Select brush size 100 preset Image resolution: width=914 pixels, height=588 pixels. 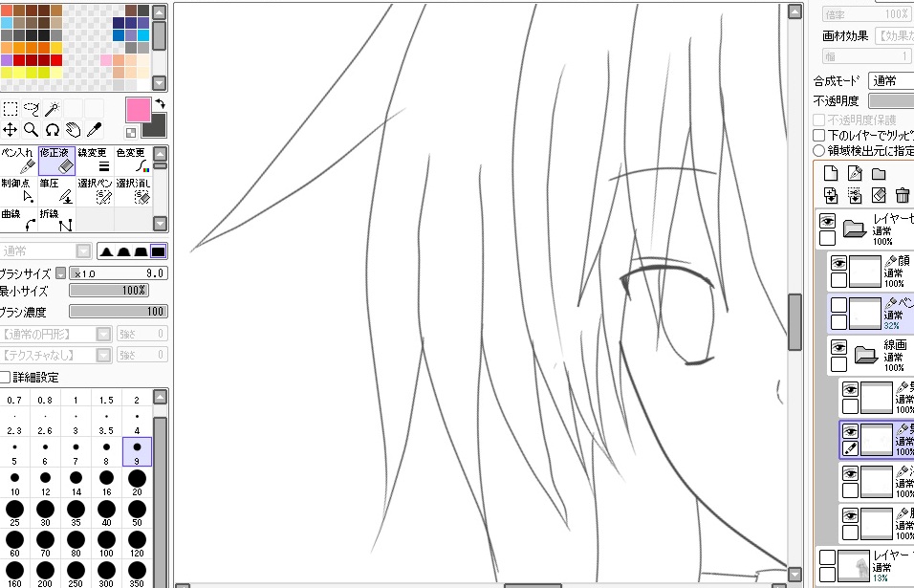tap(106, 544)
